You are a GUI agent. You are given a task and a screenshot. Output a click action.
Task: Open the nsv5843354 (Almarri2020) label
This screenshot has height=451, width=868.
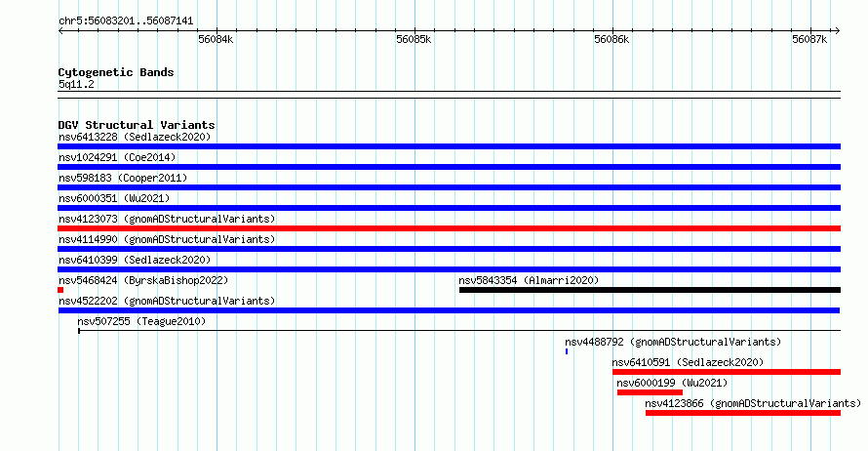(x=529, y=280)
